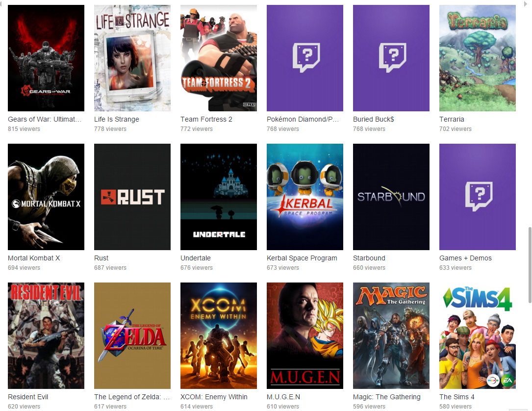Click '815 viewers' under Gears of War

tap(24, 129)
